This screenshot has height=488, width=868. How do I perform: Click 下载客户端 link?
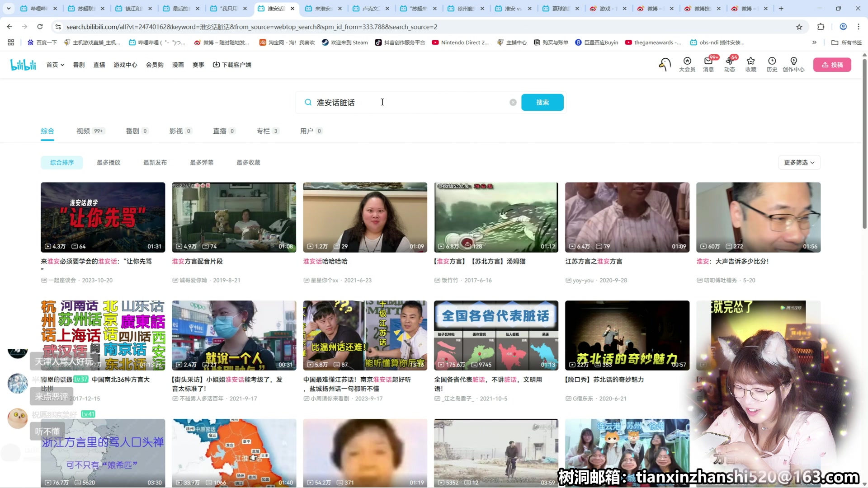[x=232, y=65]
